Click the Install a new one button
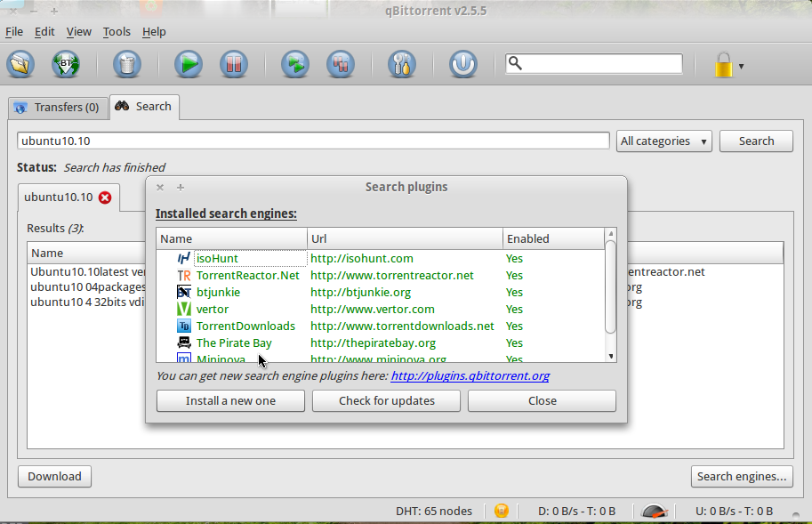This screenshot has height=524, width=812. coord(230,400)
